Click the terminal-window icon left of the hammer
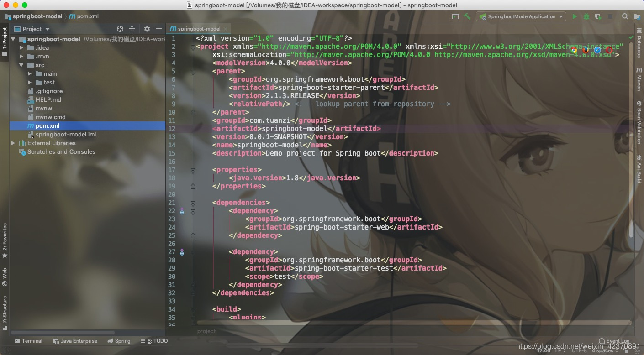The image size is (644, 355). point(455,16)
